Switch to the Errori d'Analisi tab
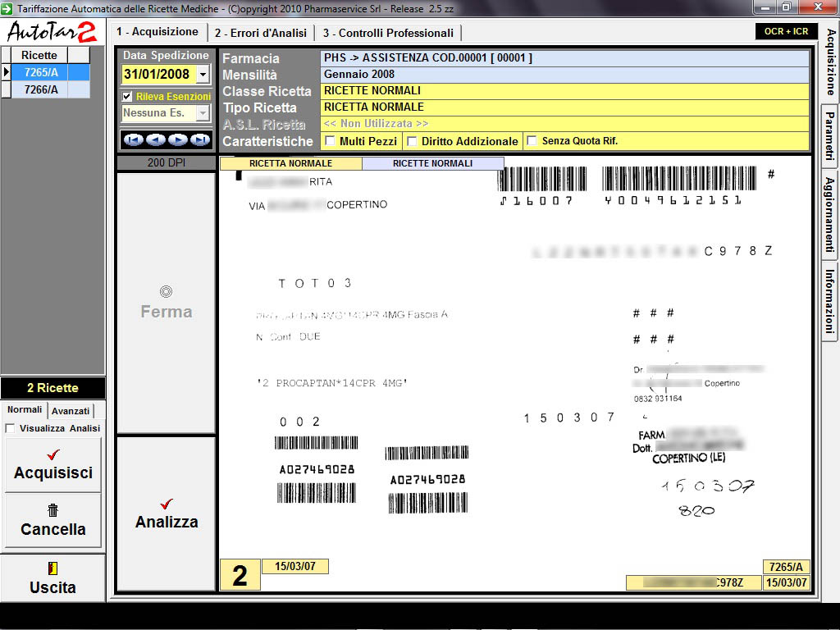Viewport: 840px width, 630px height. [260, 33]
